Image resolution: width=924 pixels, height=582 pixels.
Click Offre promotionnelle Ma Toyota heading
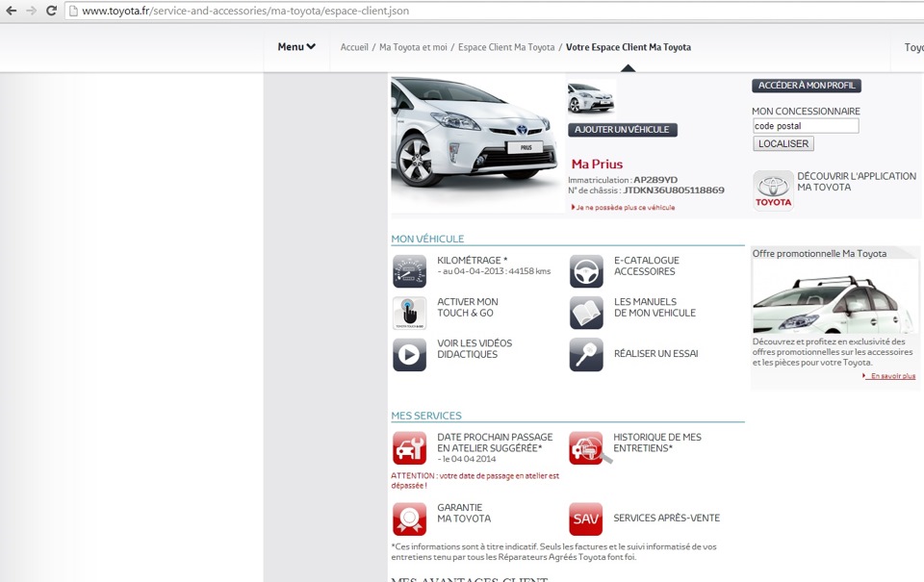click(x=819, y=253)
